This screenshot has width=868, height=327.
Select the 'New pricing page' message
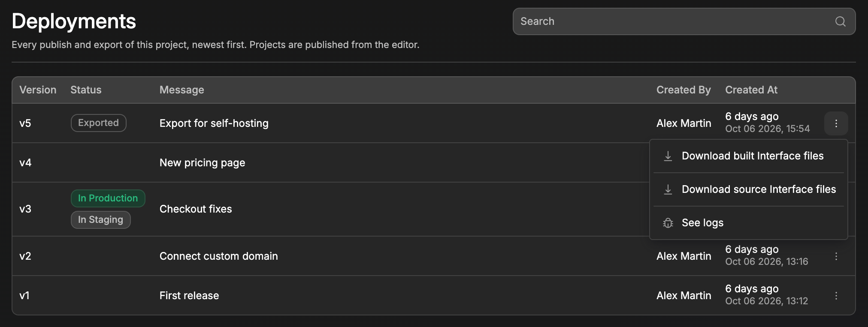coord(203,163)
